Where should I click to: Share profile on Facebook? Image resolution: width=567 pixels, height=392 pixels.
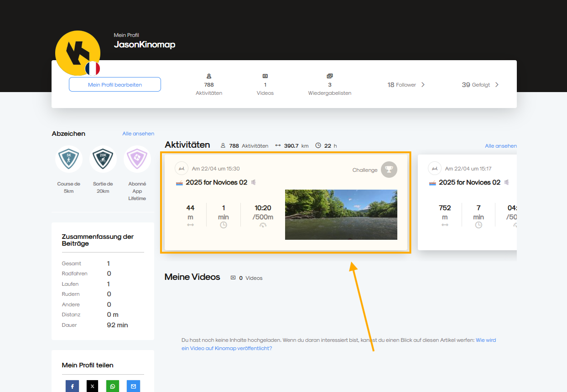[72, 386]
